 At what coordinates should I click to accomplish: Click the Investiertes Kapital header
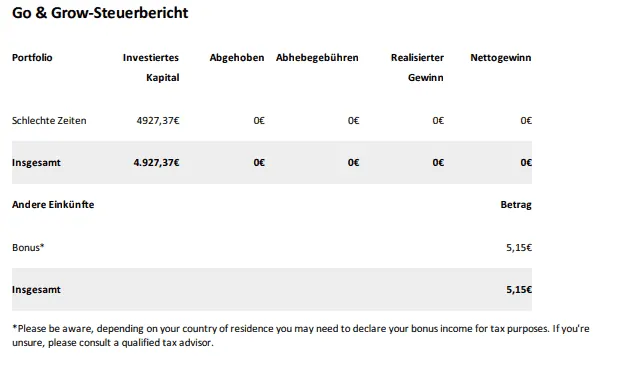click(x=151, y=68)
